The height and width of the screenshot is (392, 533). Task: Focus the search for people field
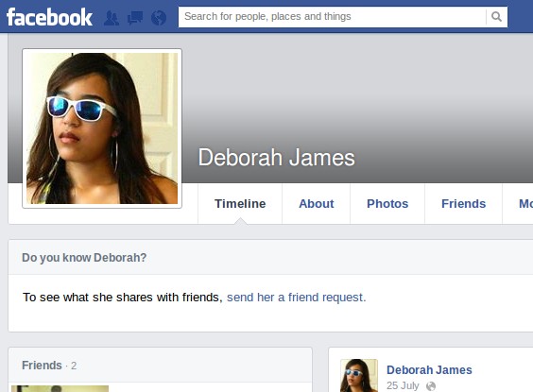(x=332, y=16)
